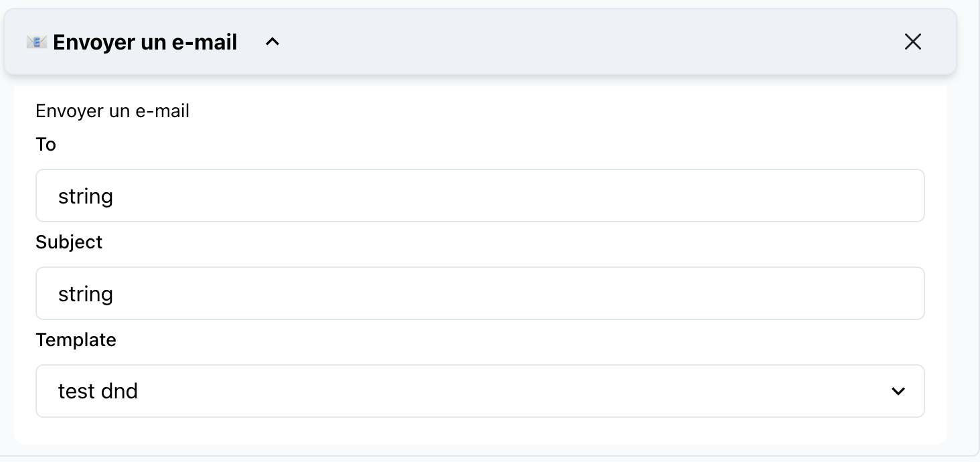980x462 pixels.
Task: Click the "Subject" field label
Action: pos(69,242)
